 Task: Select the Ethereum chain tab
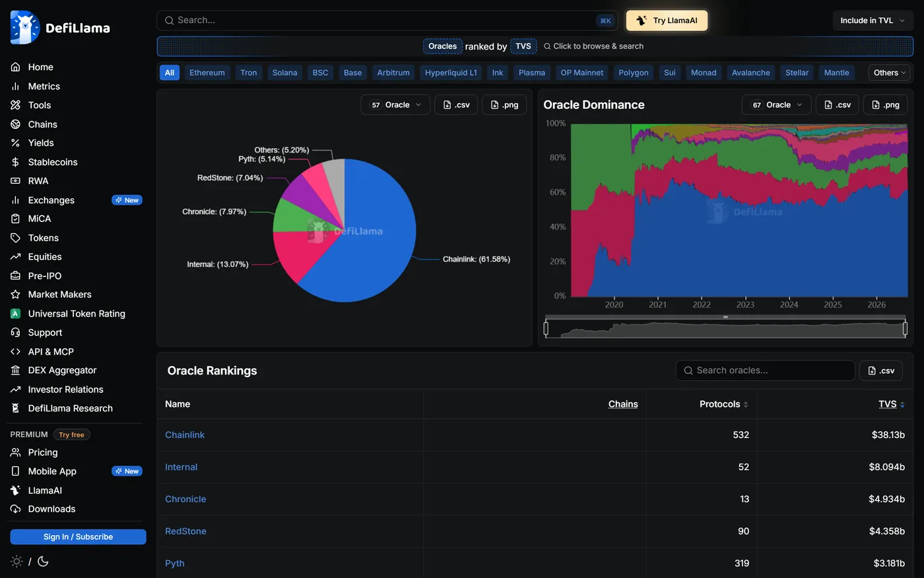207,73
